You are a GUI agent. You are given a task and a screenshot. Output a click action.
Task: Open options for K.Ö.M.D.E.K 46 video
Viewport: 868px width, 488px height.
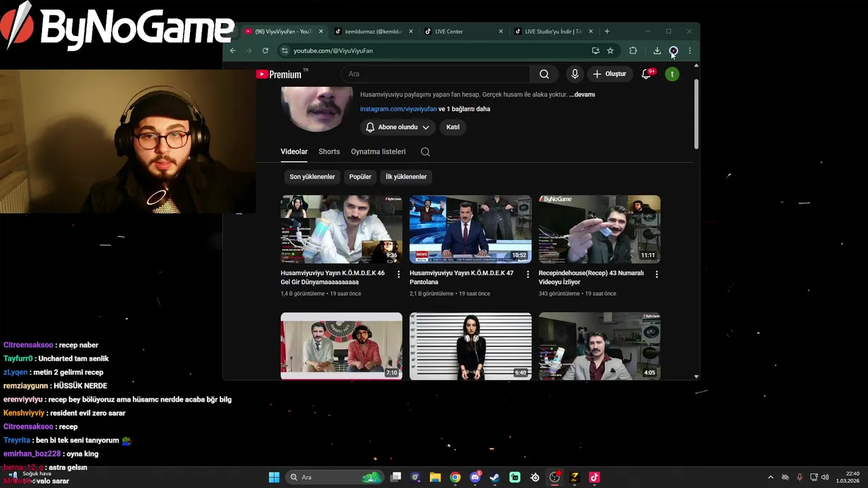399,274
